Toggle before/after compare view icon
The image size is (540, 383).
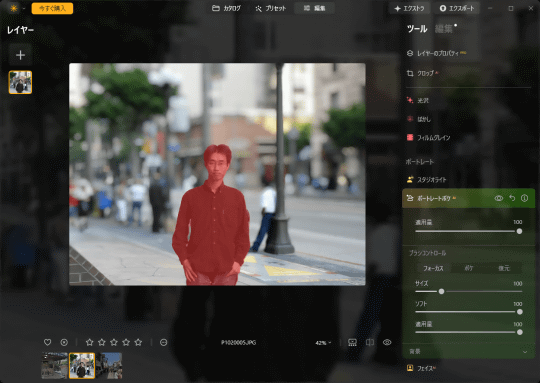click(x=370, y=342)
